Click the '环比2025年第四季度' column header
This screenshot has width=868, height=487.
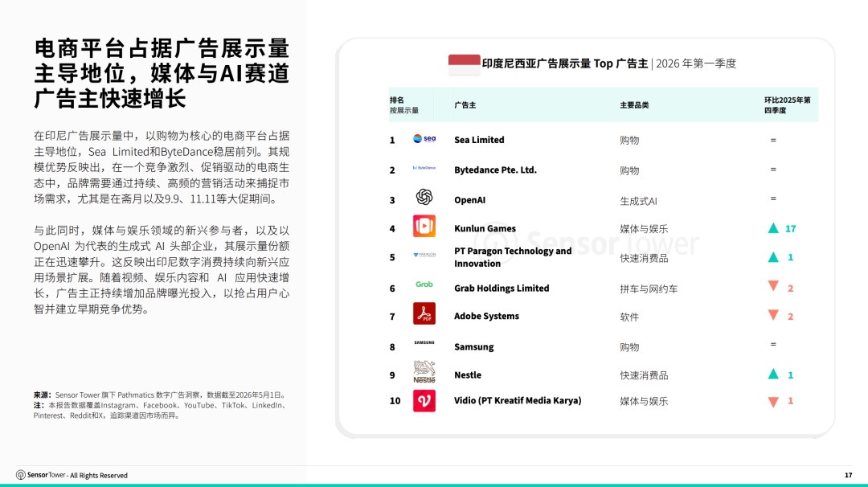coord(787,105)
